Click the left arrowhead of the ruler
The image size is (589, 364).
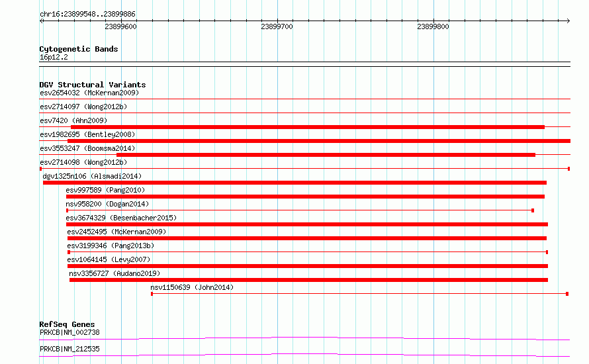(x=41, y=21)
